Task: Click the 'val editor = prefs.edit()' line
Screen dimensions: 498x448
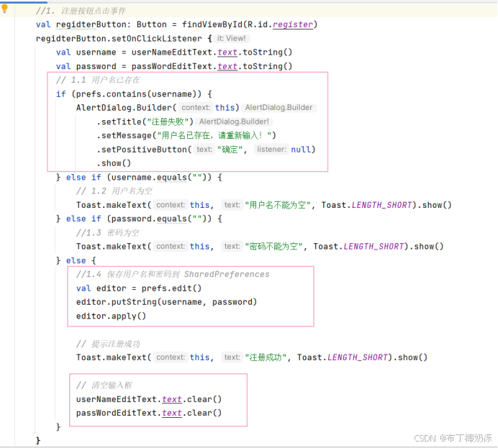Action: pos(139,288)
